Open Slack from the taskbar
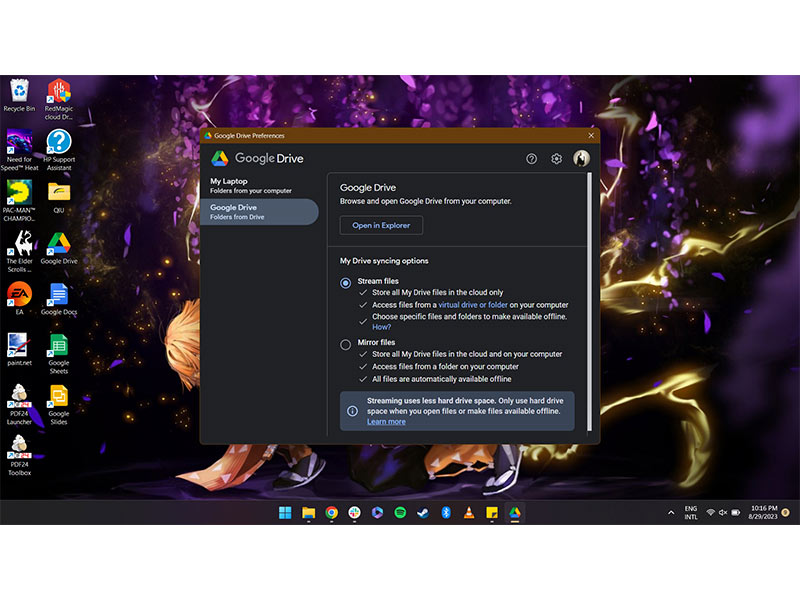800x600 pixels. 354,513
